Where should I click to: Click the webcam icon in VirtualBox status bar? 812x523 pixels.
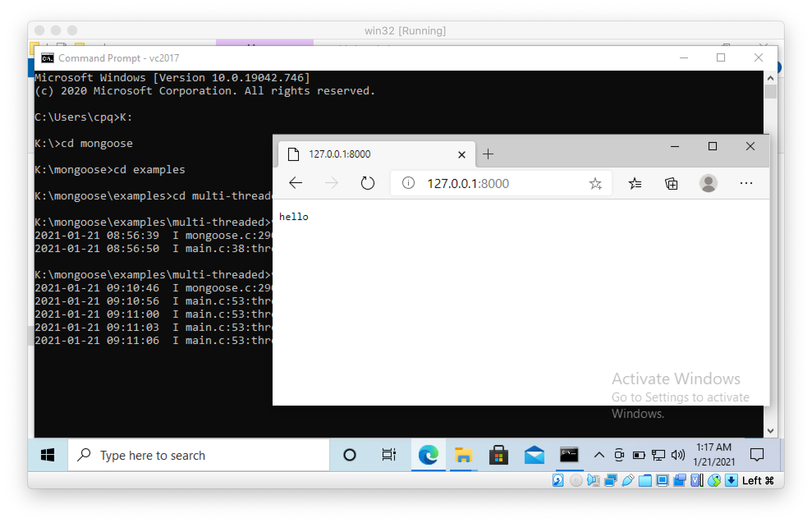click(679, 480)
